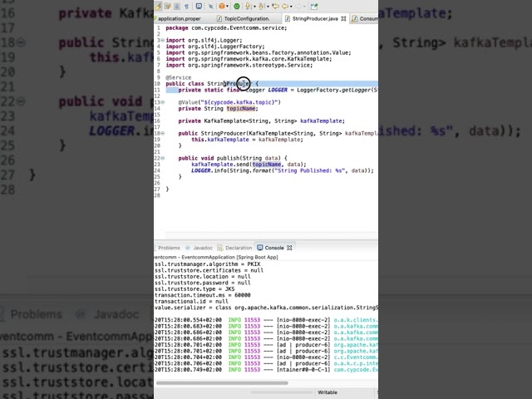Click the greyed forward navigation arrow

tap(298, 6)
